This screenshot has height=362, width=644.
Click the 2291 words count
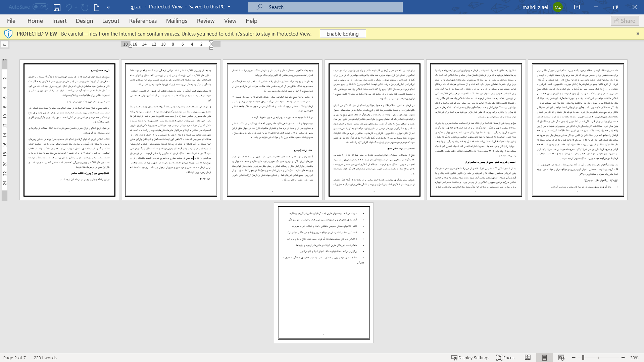[45, 358]
